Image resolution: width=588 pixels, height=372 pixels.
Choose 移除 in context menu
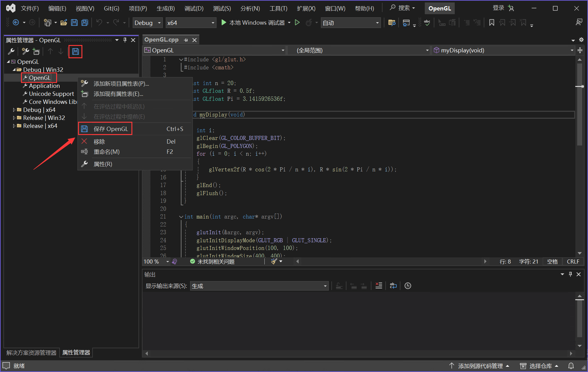pyautogui.click(x=135, y=141)
